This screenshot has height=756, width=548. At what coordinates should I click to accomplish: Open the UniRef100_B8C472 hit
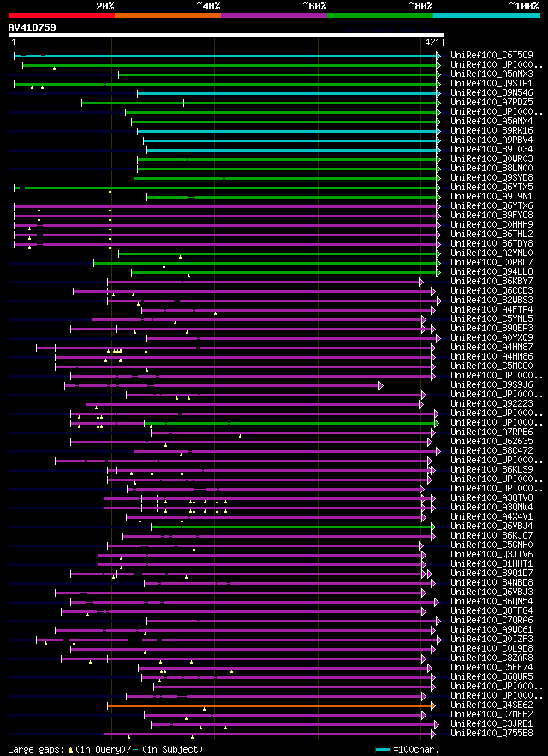coord(492,451)
